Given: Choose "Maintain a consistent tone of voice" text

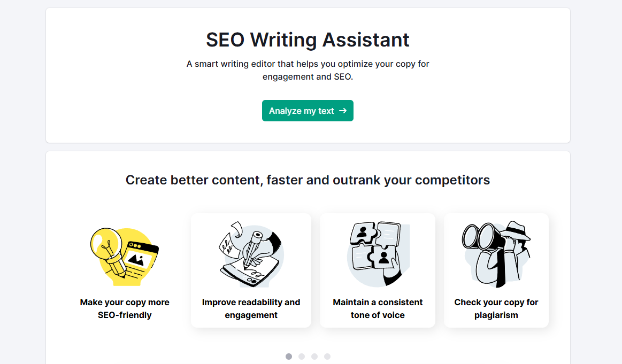Looking at the screenshot, I should tap(378, 308).
